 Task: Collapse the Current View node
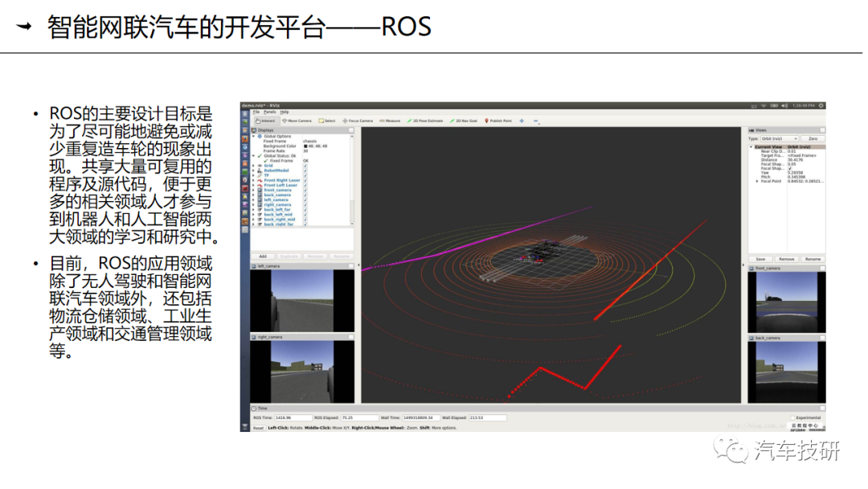pyautogui.click(x=751, y=146)
